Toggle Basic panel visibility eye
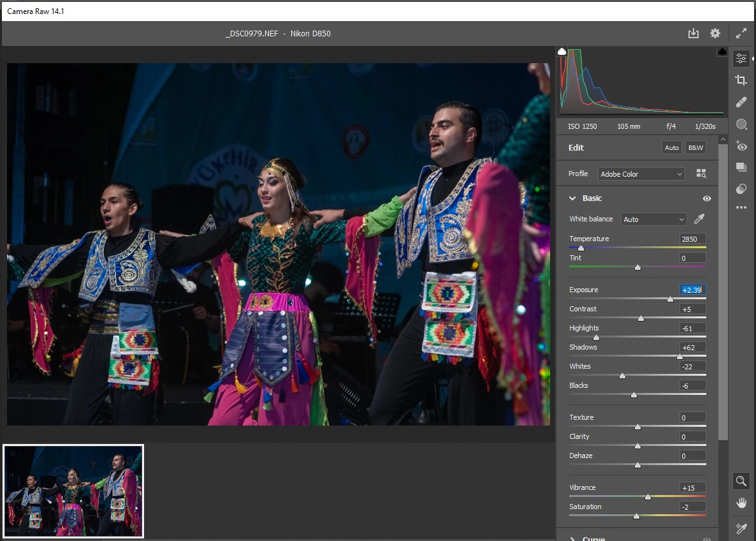756x541 pixels. [x=706, y=198]
